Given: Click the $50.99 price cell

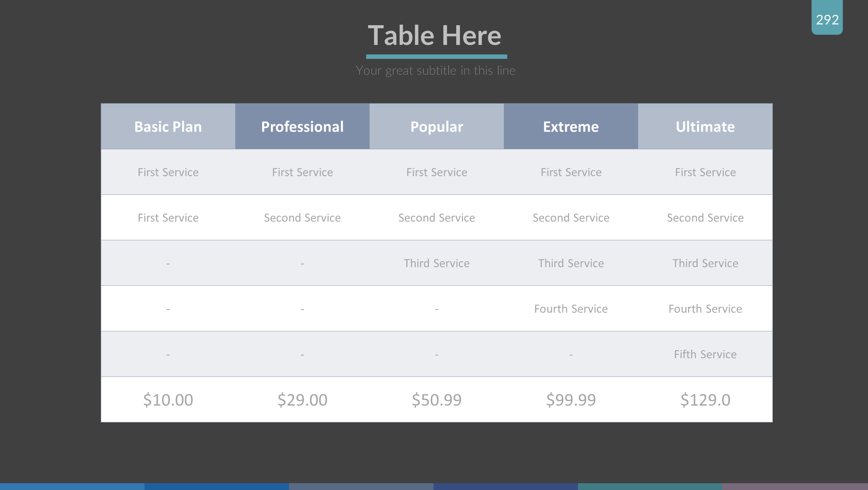Looking at the screenshot, I should pos(437,399).
